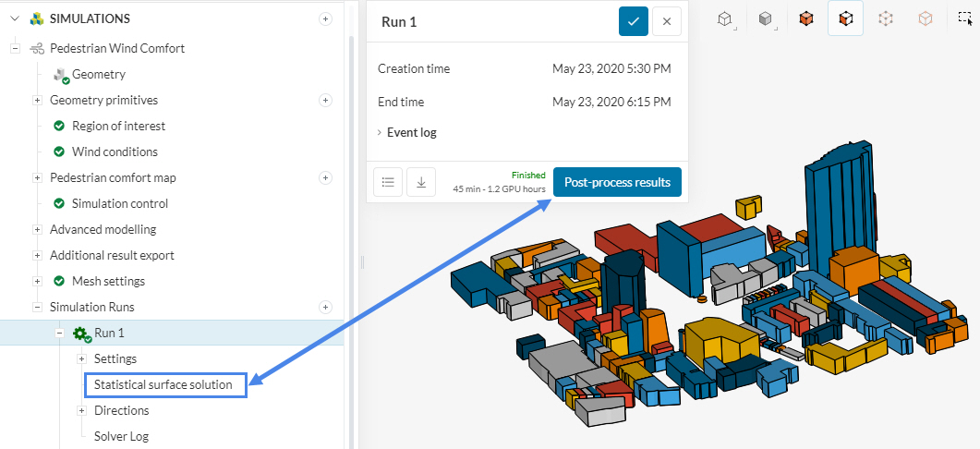This screenshot has height=449, width=980.
Task: Close the Run 1 panel
Action: coord(667,22)
